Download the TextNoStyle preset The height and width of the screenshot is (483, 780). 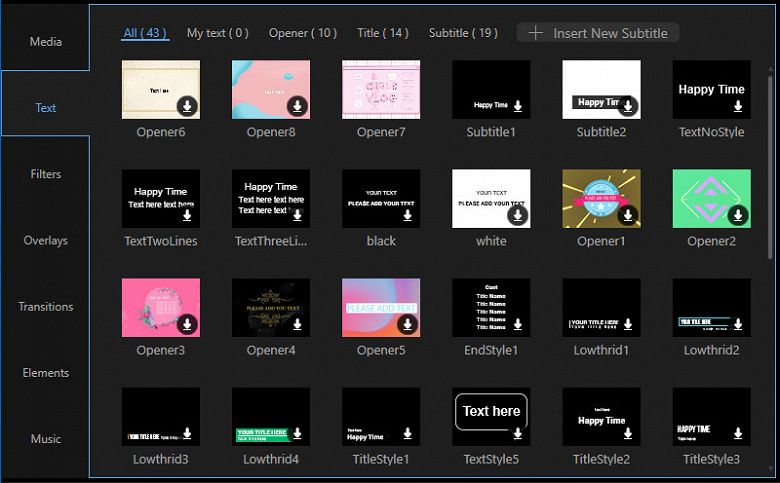pos(738,106)
